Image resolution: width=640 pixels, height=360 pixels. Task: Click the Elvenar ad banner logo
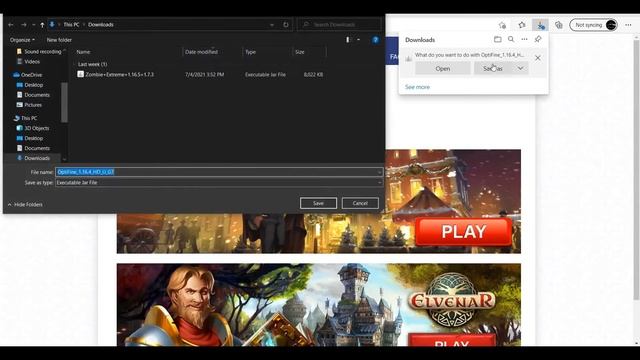[x=452, y=301]
